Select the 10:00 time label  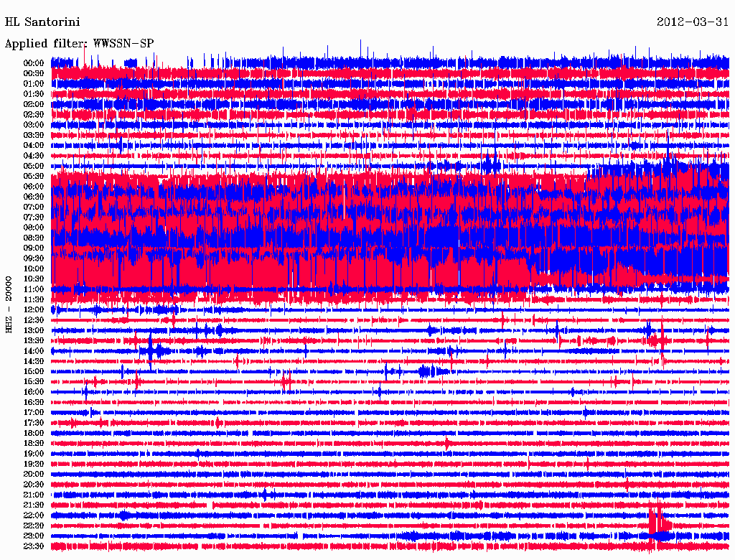[x=34, y=269]
